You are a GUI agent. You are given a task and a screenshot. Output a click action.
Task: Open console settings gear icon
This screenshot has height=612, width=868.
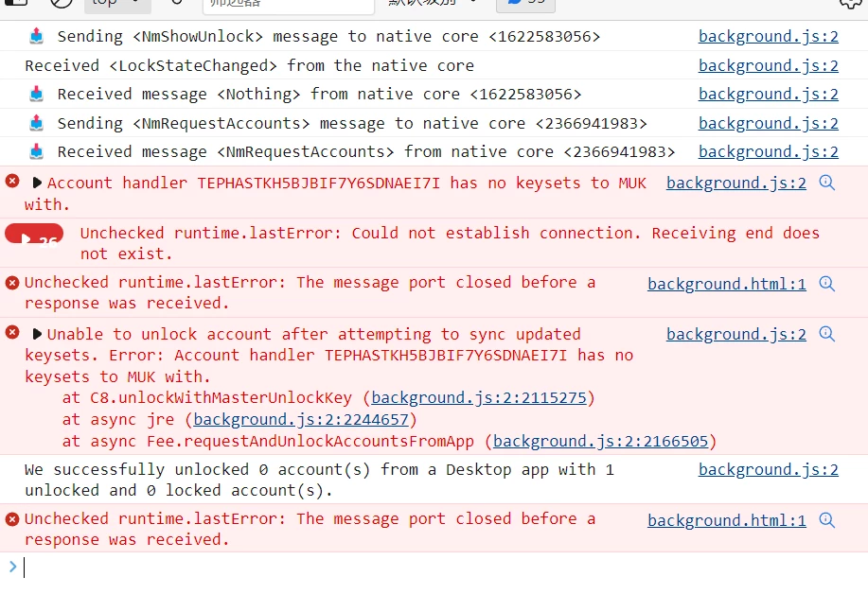(x=852, y=3)
